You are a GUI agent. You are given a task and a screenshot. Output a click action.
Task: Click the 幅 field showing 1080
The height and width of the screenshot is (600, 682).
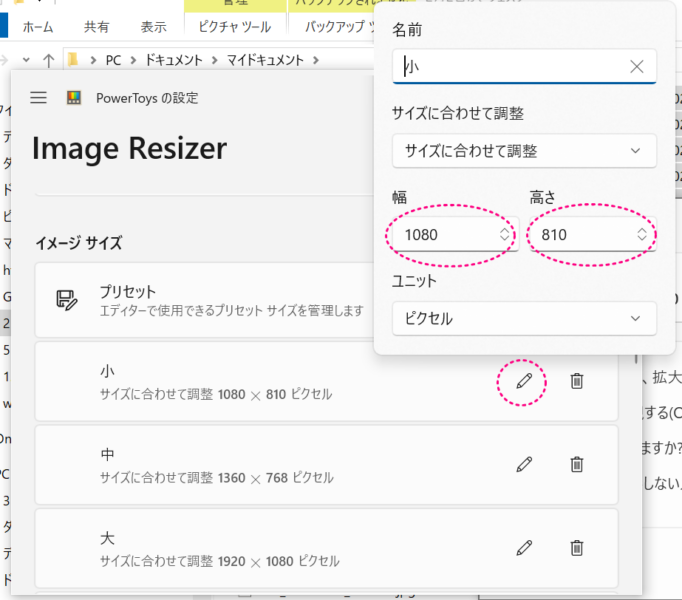coord(455,235)
